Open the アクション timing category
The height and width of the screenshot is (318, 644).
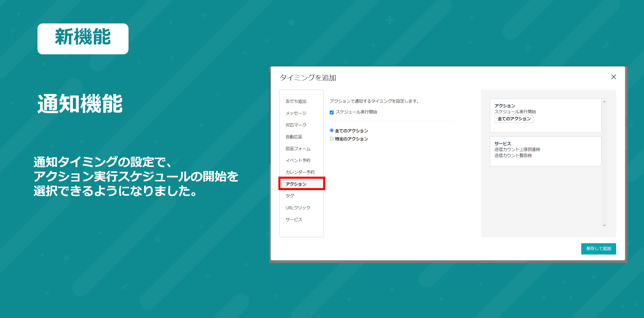[x=302, y=184]
